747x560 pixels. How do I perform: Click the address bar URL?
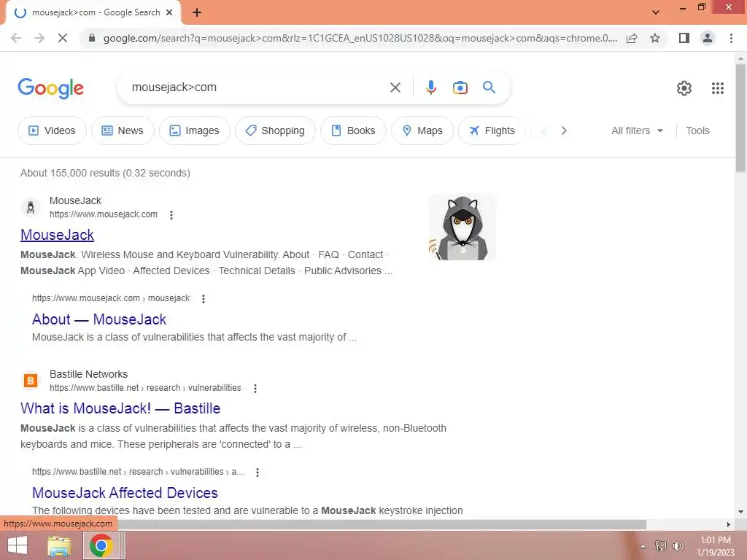(x=360, y=38)
